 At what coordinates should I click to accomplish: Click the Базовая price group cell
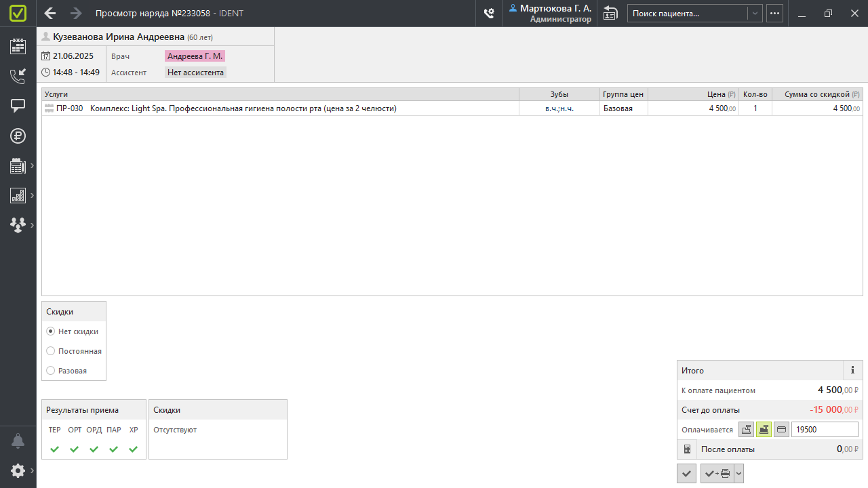pos(624,108)
